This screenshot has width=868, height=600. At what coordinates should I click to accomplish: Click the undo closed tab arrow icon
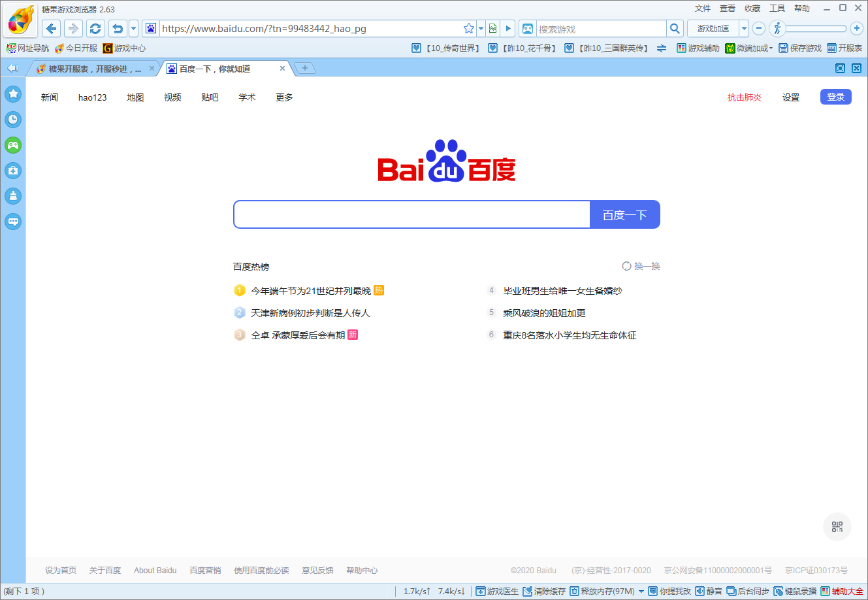pyautogui.click(x=118, y=29)
